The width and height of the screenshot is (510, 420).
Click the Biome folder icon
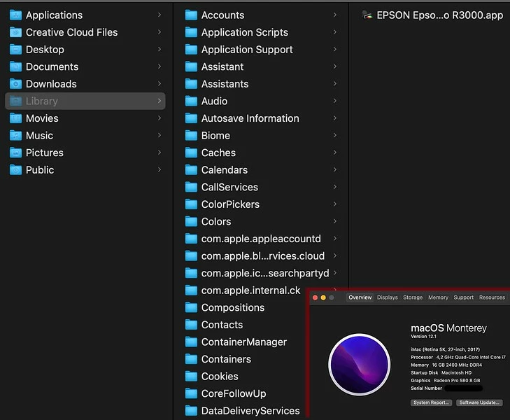(191, 135)
